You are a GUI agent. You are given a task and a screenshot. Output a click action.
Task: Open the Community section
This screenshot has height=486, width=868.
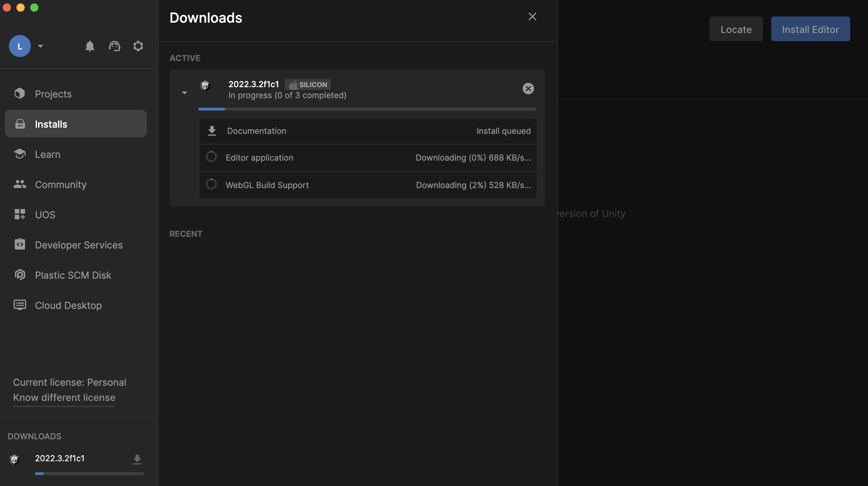click(x=76, y=184)
